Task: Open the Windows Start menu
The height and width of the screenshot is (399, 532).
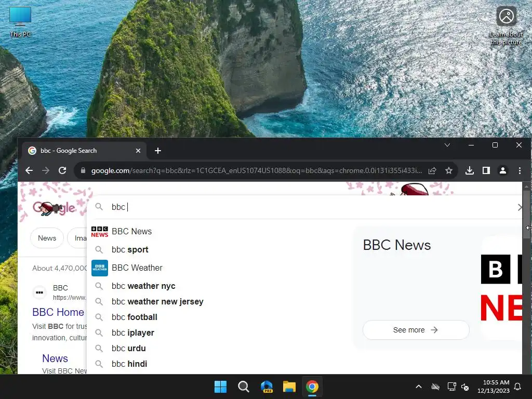Action: pos(220,387)
